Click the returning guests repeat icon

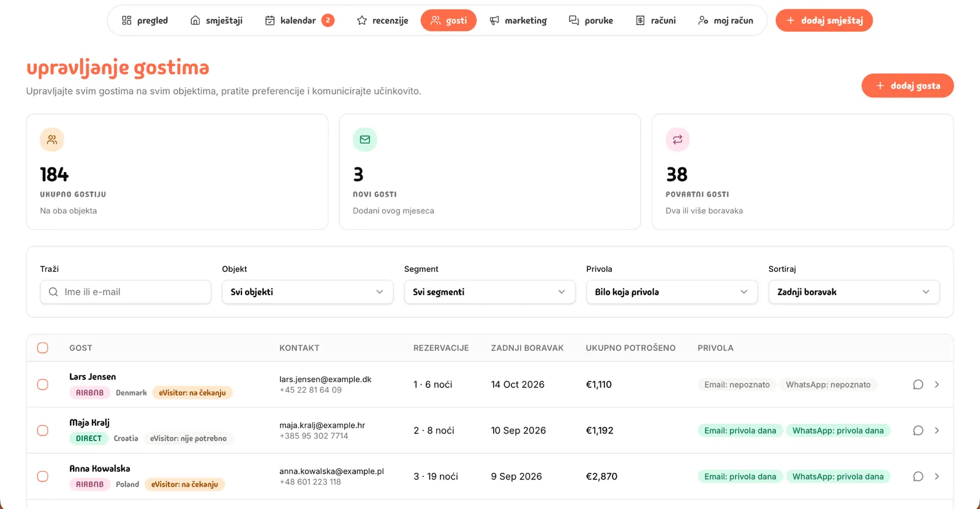click(677, 140)
